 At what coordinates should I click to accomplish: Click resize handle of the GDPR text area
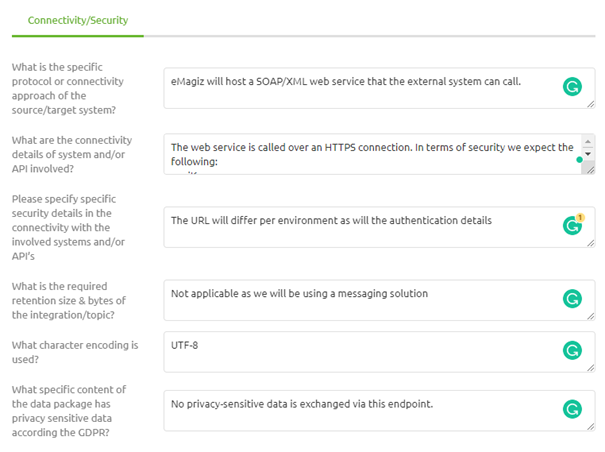[591, 427]
